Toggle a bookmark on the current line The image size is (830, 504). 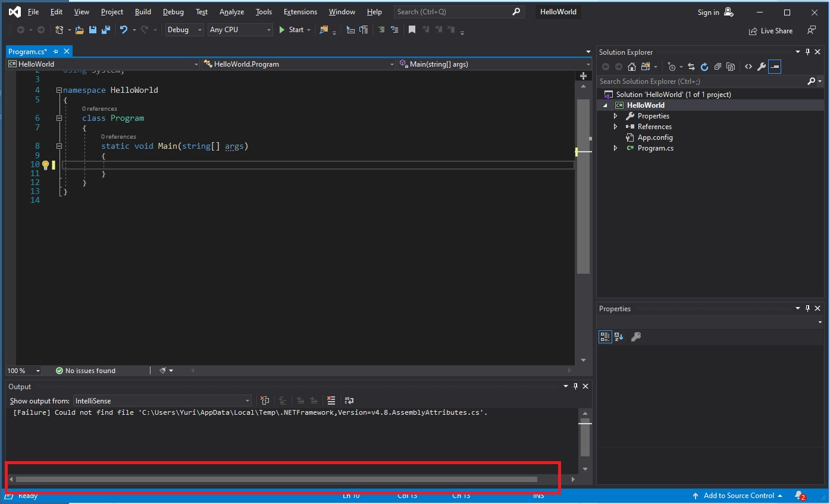(x=412, y=30)
